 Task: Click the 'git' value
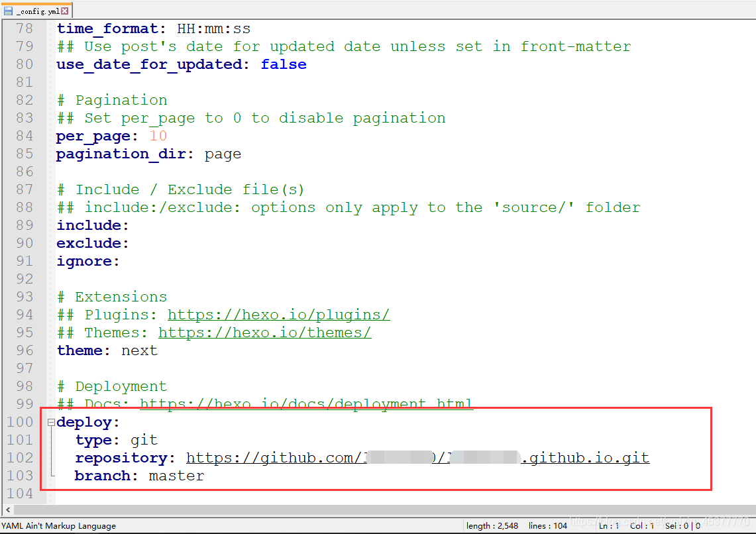click(144, 440)
